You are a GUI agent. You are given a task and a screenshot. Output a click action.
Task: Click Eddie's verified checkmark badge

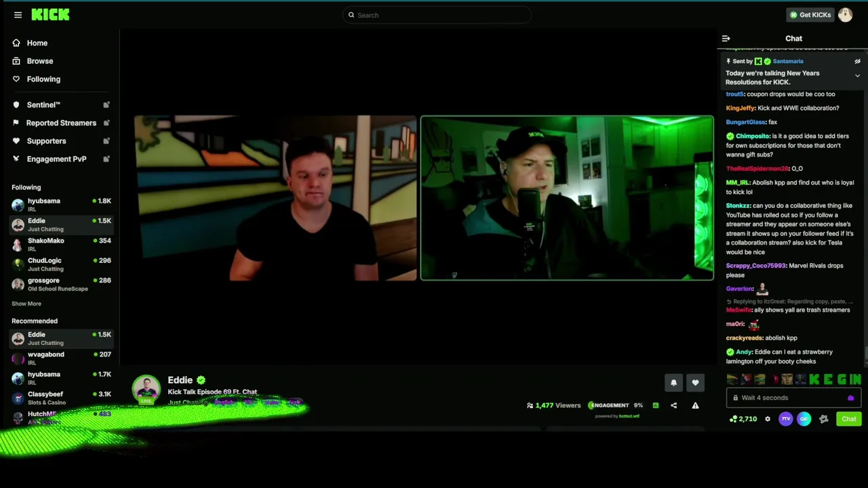201,380
